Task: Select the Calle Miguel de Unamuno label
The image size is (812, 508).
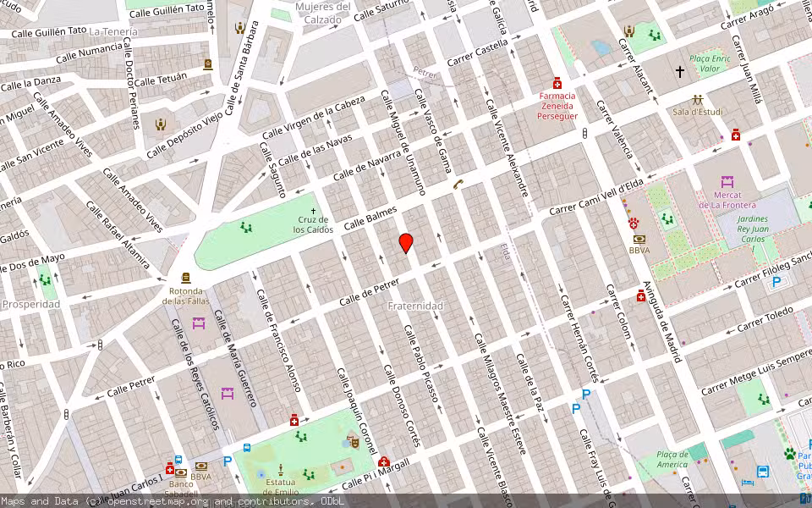Action: (403, 142)
